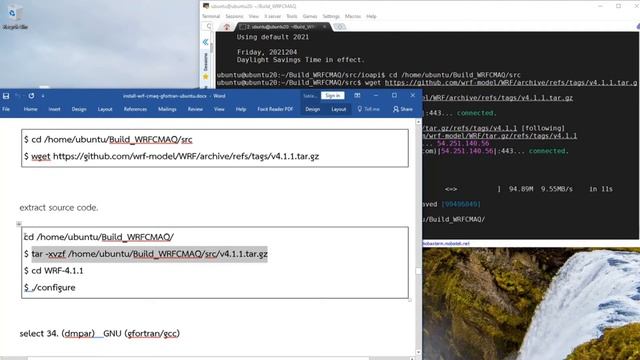Open the Layout tab next to References
This screenshot has height=360, width=640.
tap(105, 109)
